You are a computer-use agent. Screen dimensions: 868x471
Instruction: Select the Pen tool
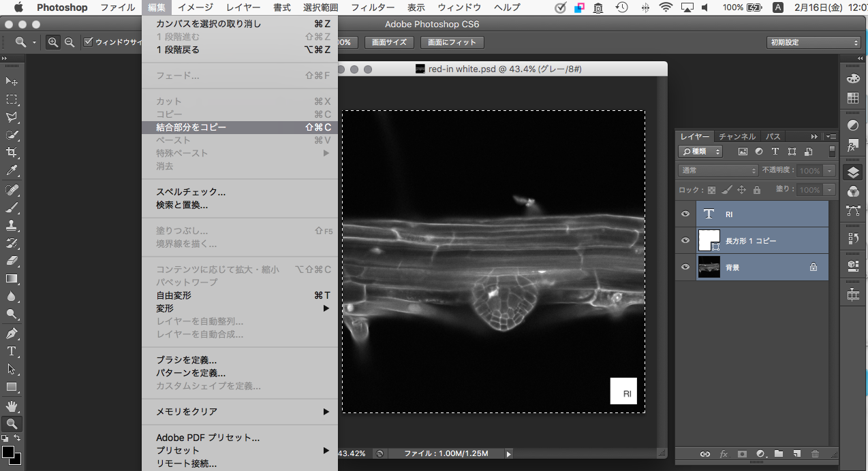(12, 334)
